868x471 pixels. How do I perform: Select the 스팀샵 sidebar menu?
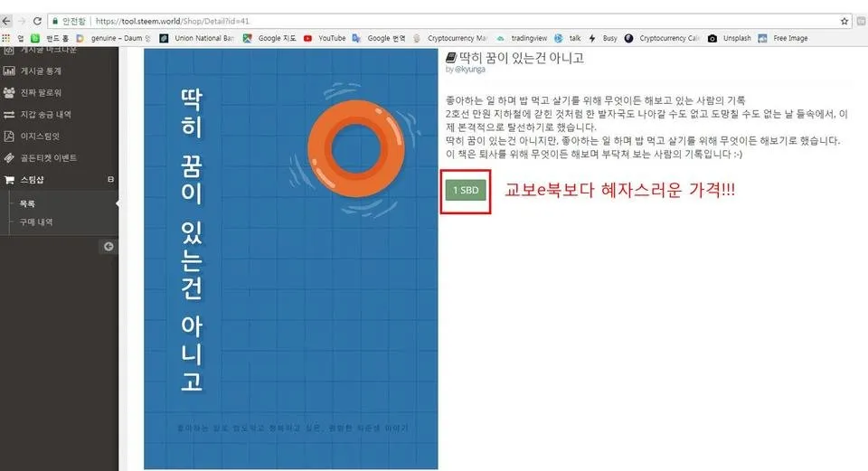(x=60, y=179)
